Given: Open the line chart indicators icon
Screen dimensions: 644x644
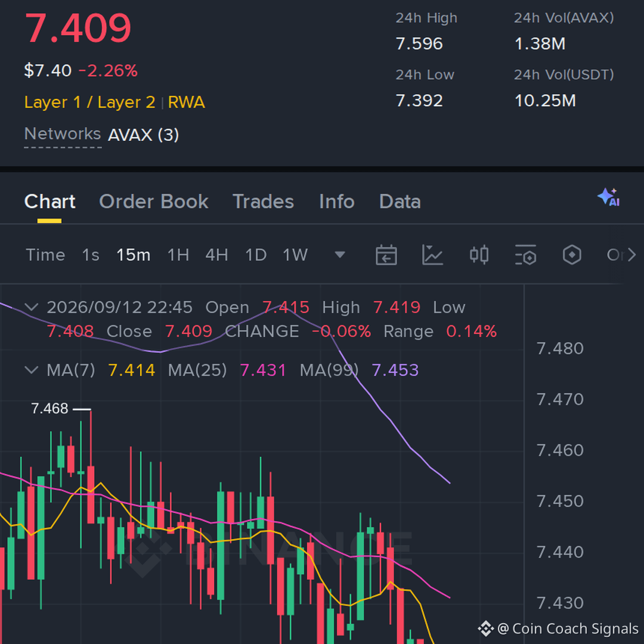Looking at the screenshot, I should tap(432, 255).
